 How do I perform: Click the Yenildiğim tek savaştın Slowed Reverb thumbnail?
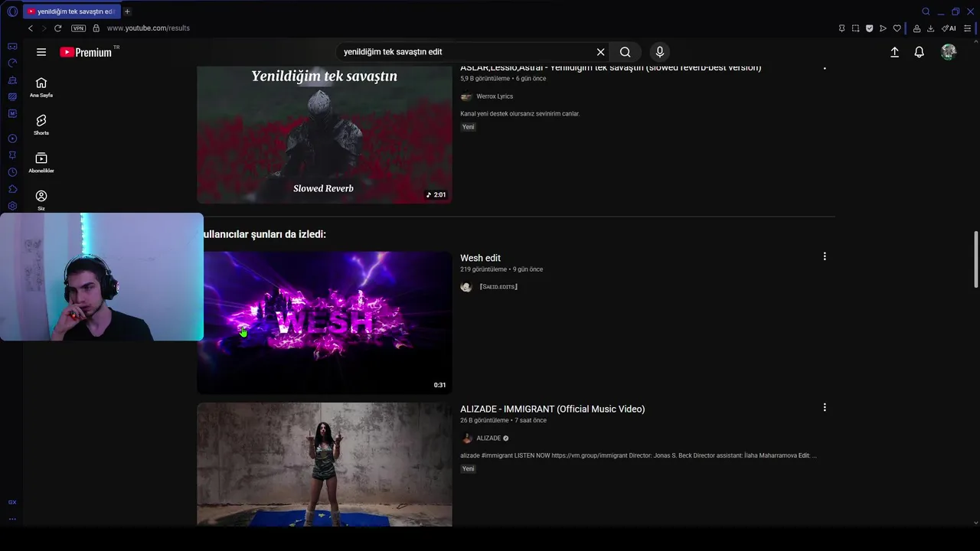[324, 134]
